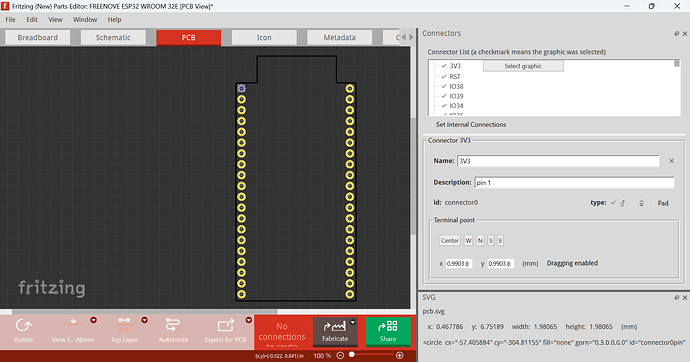This screenshot has height=362, width=690.
Task: Click the Center terminal point button
Action: click(450, 241)
